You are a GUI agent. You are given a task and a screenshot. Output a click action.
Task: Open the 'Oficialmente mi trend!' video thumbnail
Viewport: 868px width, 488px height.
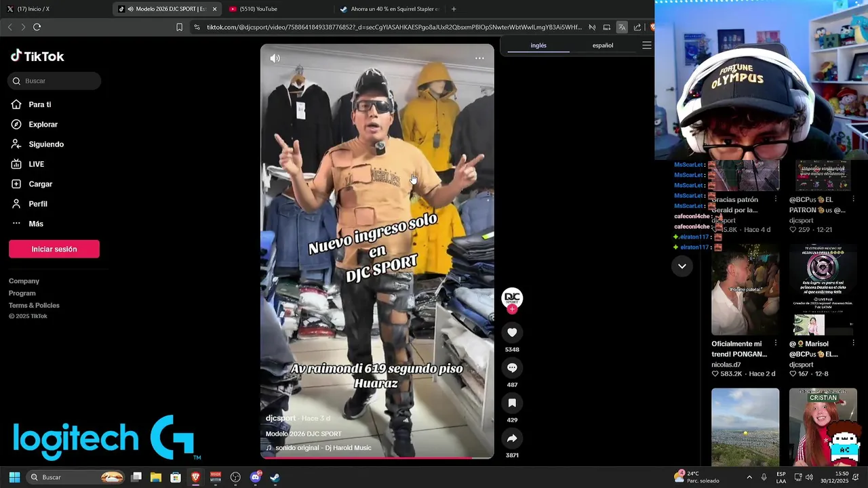click(745, 289)
